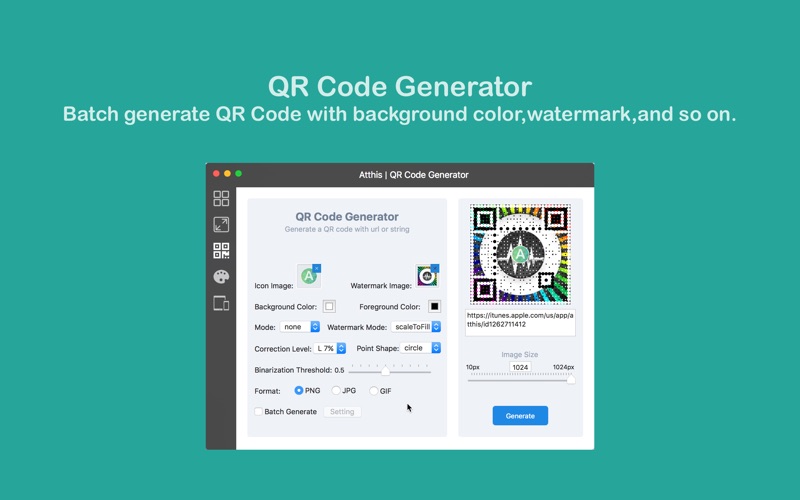800x500 pixels.
Task: Click the Image Size value field
Action: point(520,367)
